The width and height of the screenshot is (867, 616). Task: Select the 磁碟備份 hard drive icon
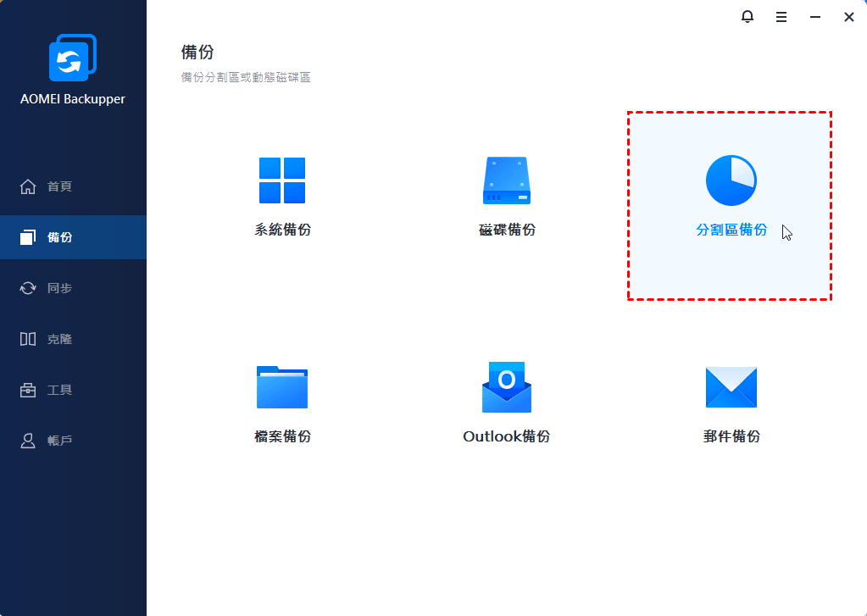(507, 180)
